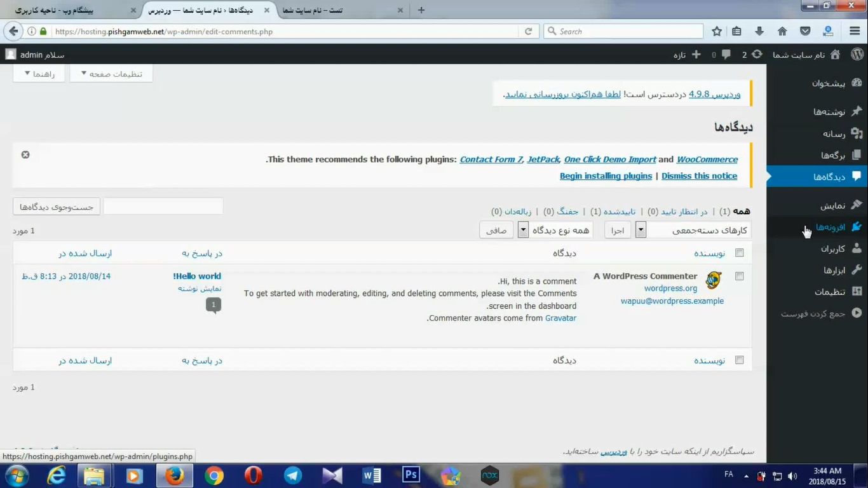This screenshot has height=488, width=868.
Task: Tick the select-all checkbox in the table header
Action: [x=739, y=253]
